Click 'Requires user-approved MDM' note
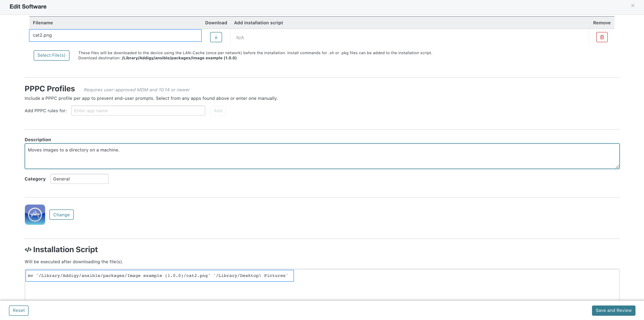Image resolution: width=644 pixels, height=320 pixels. click(x=137, y=90)
